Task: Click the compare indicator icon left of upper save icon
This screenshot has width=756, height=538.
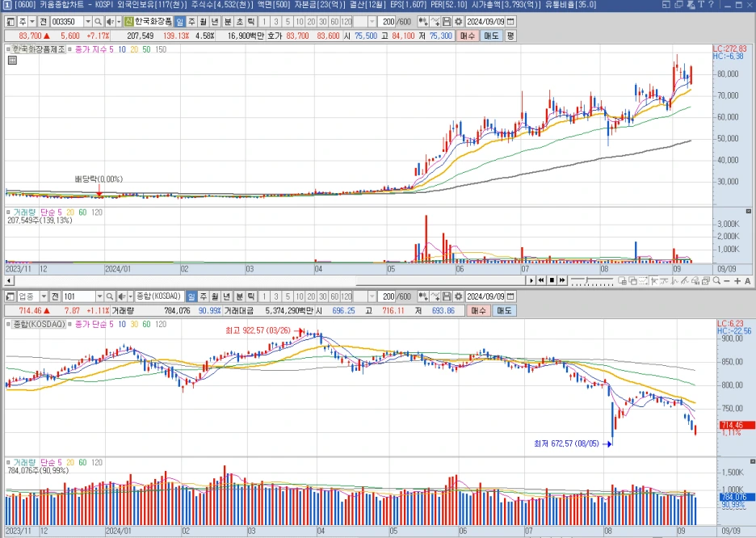Action: (422, 22)
